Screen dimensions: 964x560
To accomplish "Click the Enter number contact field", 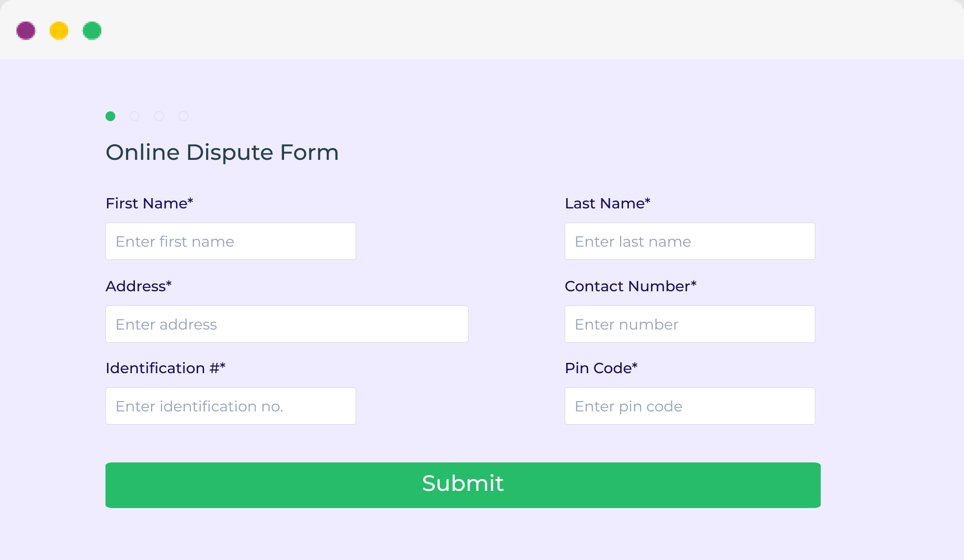I will coord(690,324).
